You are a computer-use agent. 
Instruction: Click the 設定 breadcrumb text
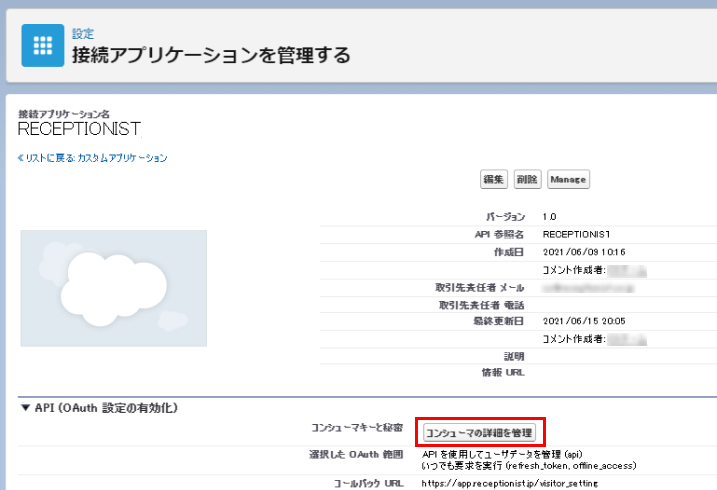tap(83, 33)
